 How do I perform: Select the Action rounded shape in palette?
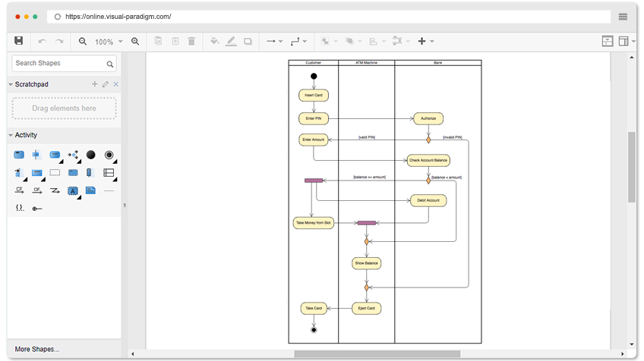pyautogui.click(x=55, y=155)
